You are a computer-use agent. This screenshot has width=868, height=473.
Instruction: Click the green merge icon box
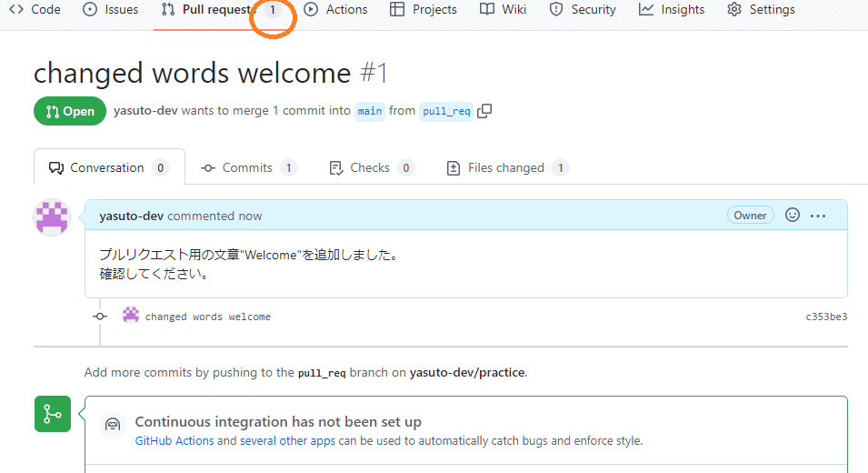click(x=53, y=414)
